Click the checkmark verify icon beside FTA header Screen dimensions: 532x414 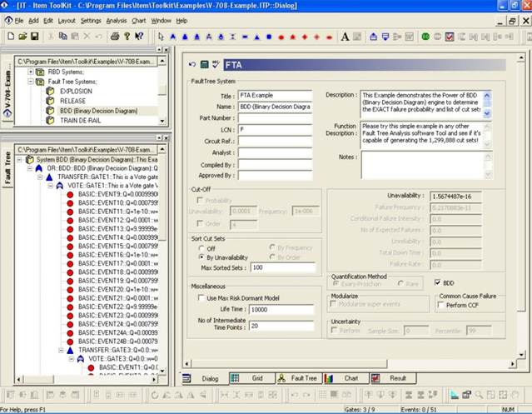(216, 64)
